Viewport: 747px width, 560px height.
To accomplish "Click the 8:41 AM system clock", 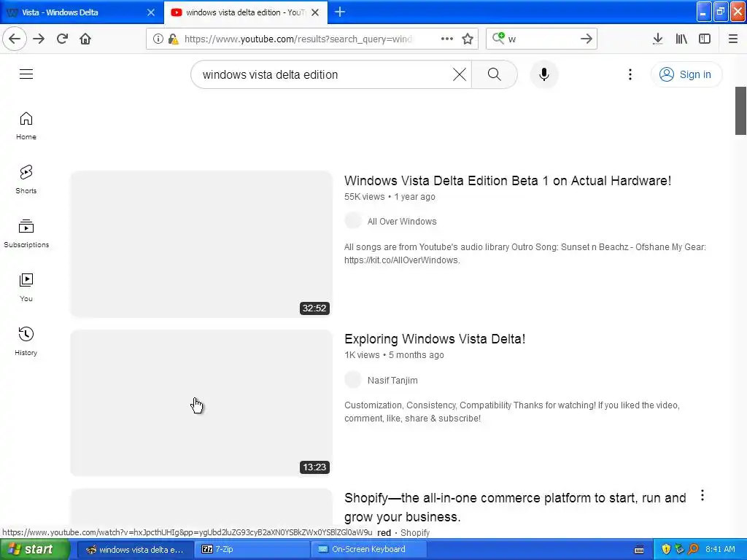I will tap(720, 549).
